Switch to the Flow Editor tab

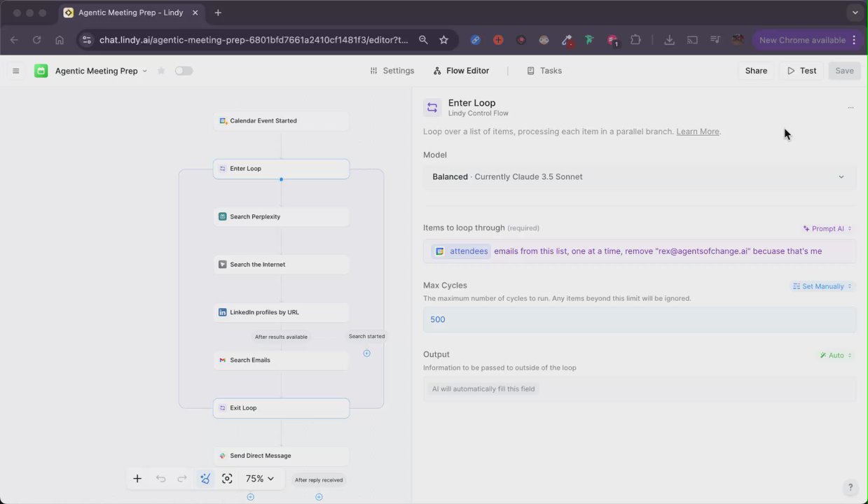click(461, 71)
